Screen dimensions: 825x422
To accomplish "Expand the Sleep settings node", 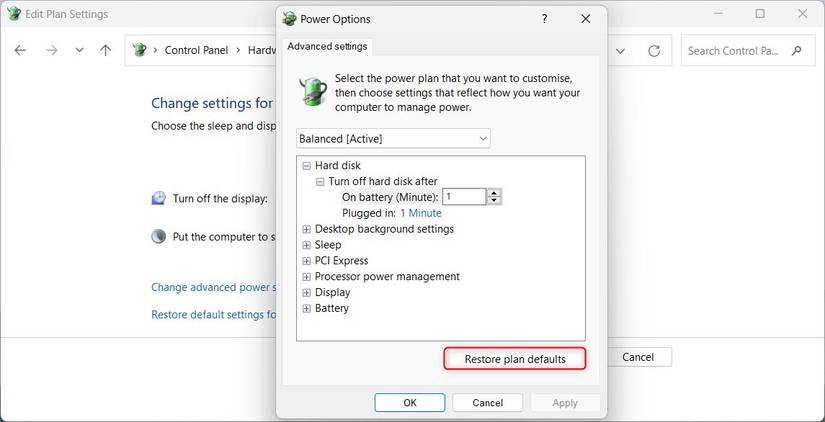I will (x=306, y=245).
